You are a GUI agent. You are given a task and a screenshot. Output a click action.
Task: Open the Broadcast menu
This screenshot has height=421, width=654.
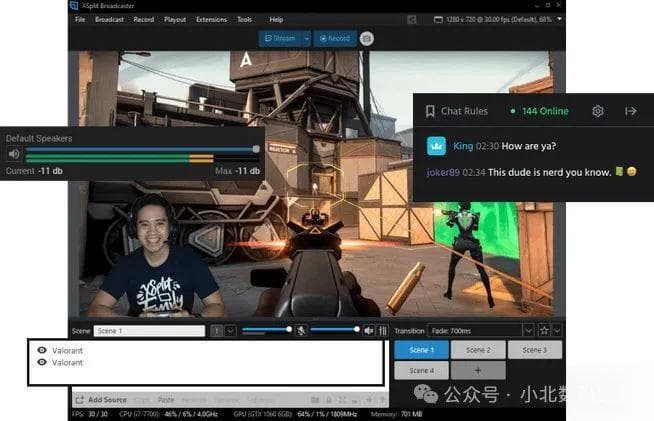109,20
